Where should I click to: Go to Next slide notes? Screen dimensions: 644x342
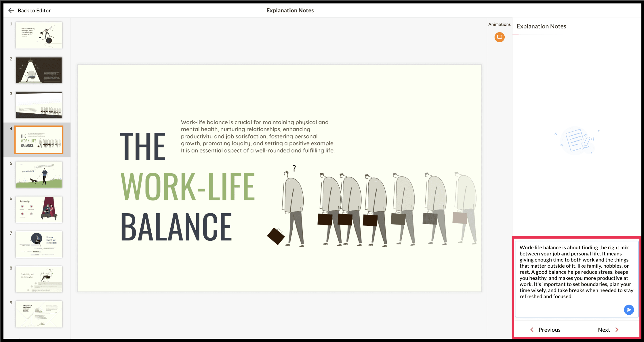604,330
